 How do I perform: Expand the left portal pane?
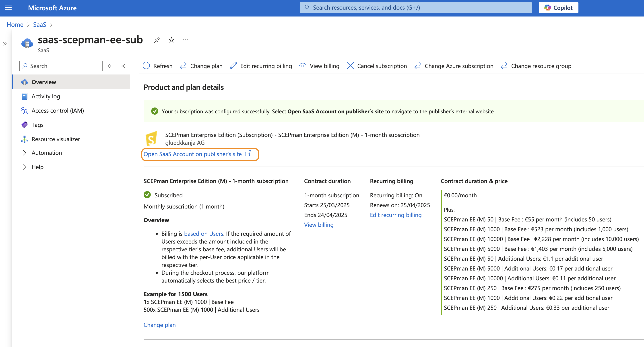pos(5,44)
